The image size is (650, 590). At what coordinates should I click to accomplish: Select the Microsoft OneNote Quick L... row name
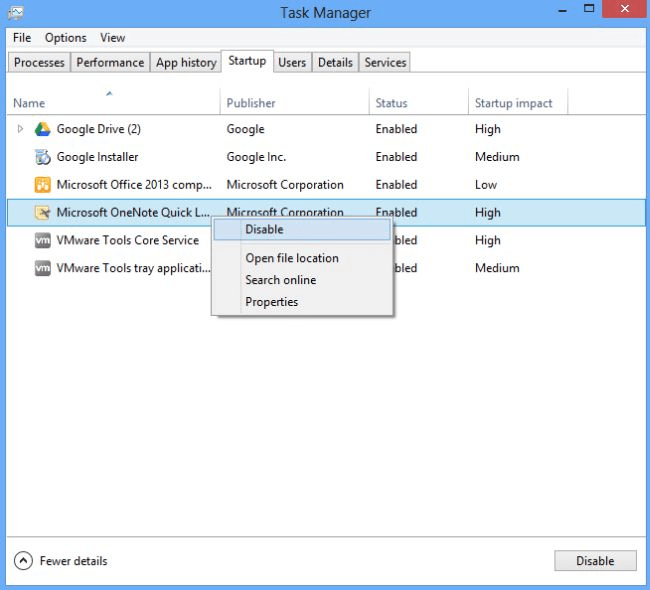pos(133,213)
